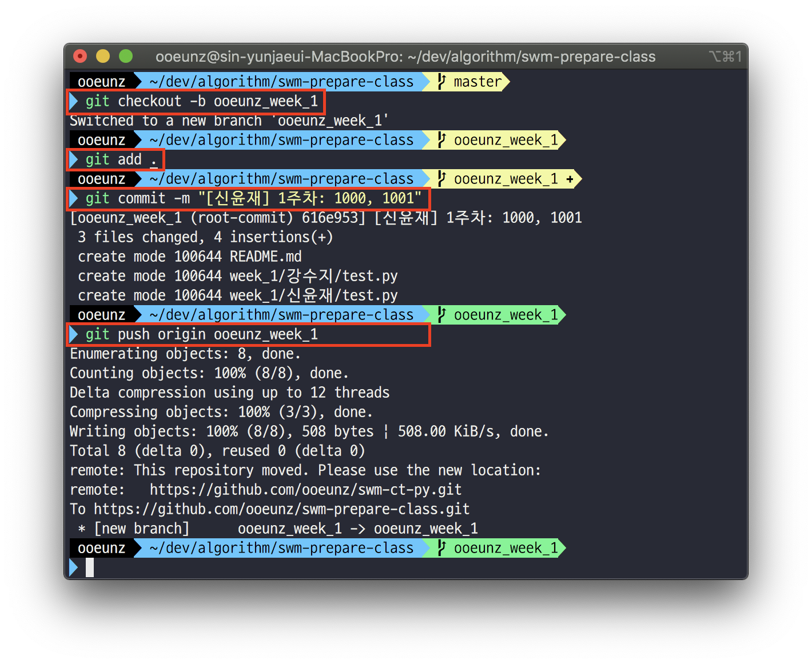Screen dimensions: 812x664
Task: Click the root-commit 616e953 output line
Action: point(326,218)
